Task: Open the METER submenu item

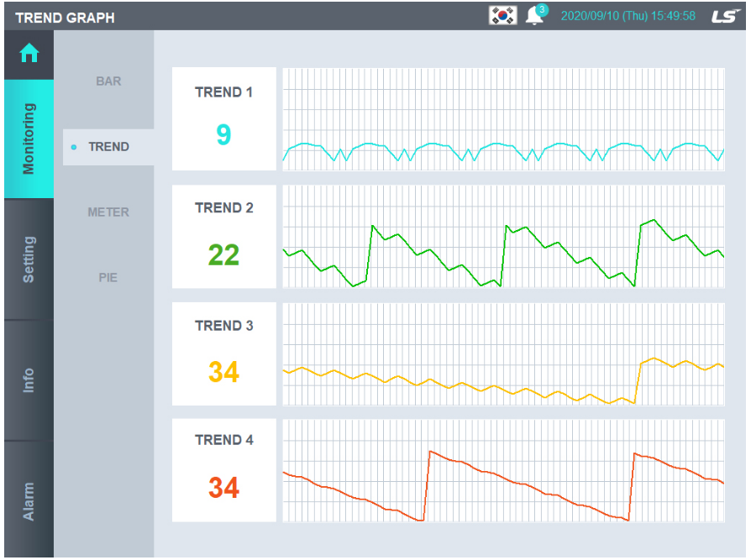Action: tap(108, 212)
